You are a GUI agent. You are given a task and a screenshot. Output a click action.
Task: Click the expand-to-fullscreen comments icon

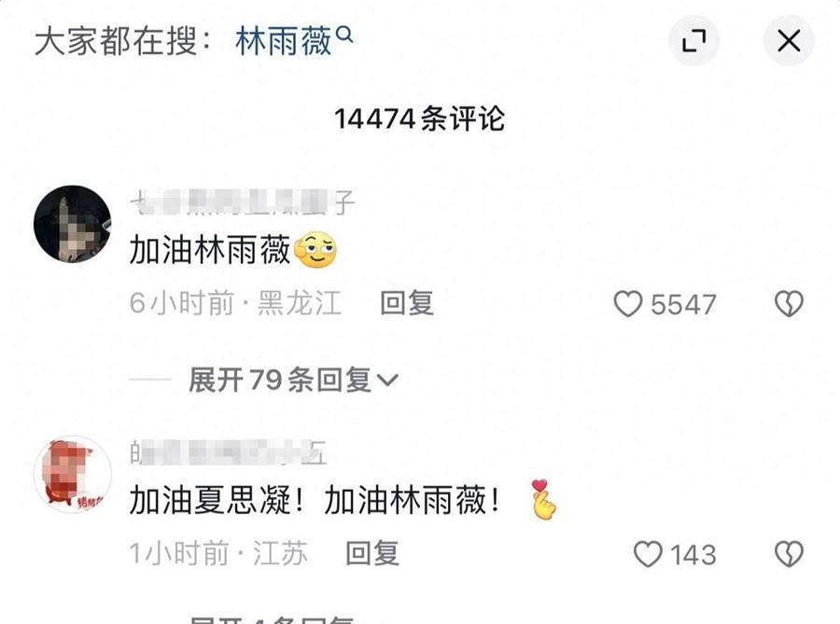pyautogui.click(x=693, y=41)
